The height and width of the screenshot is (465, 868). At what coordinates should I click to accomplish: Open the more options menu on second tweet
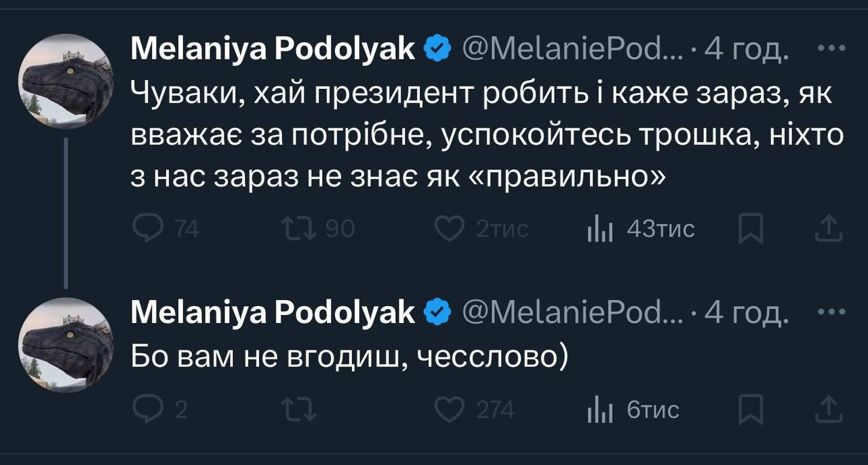(x=831, y=312)
